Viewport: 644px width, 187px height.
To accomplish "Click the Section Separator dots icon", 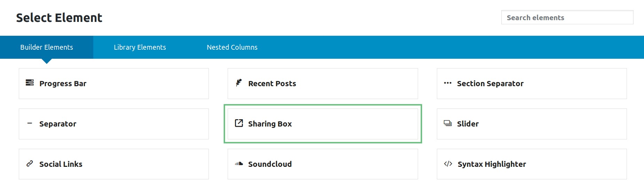I will pos(448,83).
